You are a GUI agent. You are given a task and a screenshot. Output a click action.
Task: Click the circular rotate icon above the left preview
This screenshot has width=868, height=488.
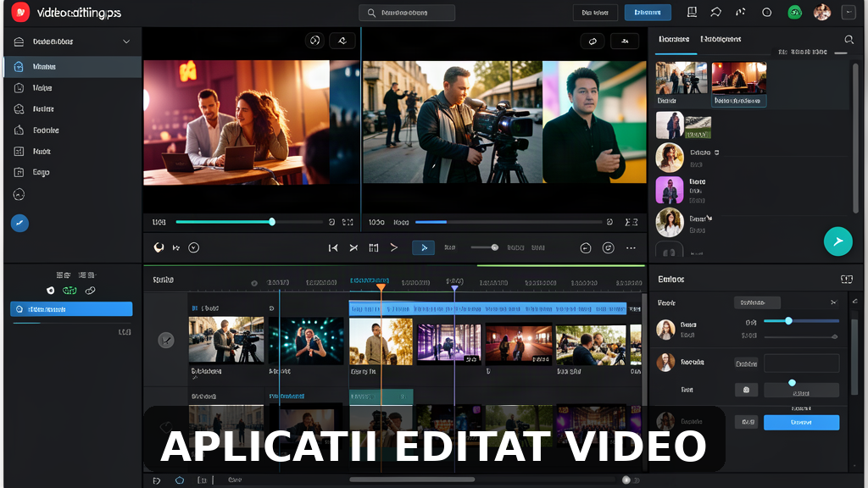coord(314,41)
